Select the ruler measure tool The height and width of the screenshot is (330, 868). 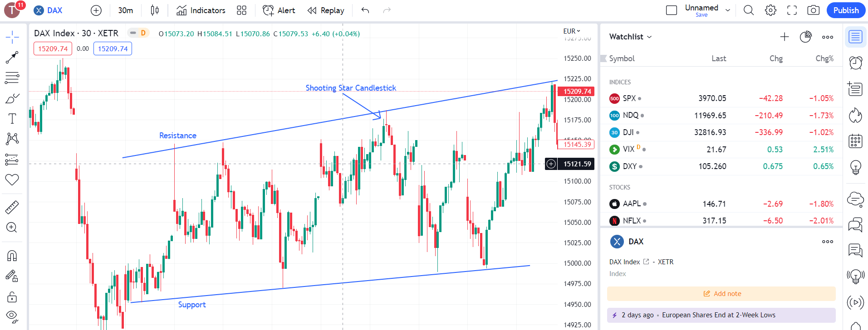12,207
